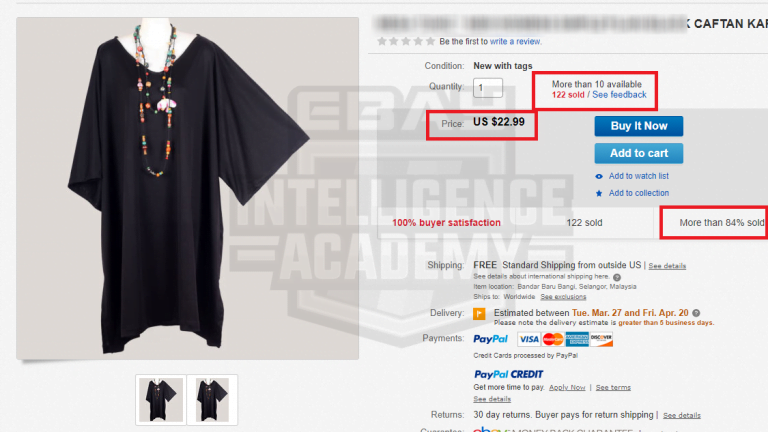Click the Buy It Now button

(639, 126)
